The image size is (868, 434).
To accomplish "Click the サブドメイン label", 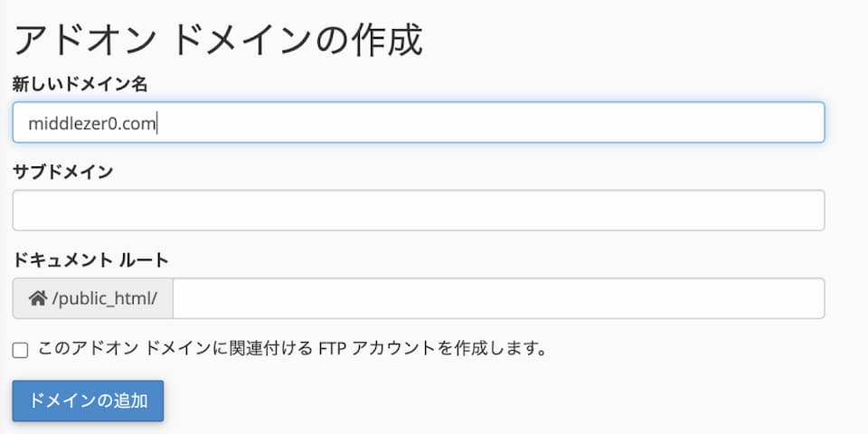I will click(62, 172).
